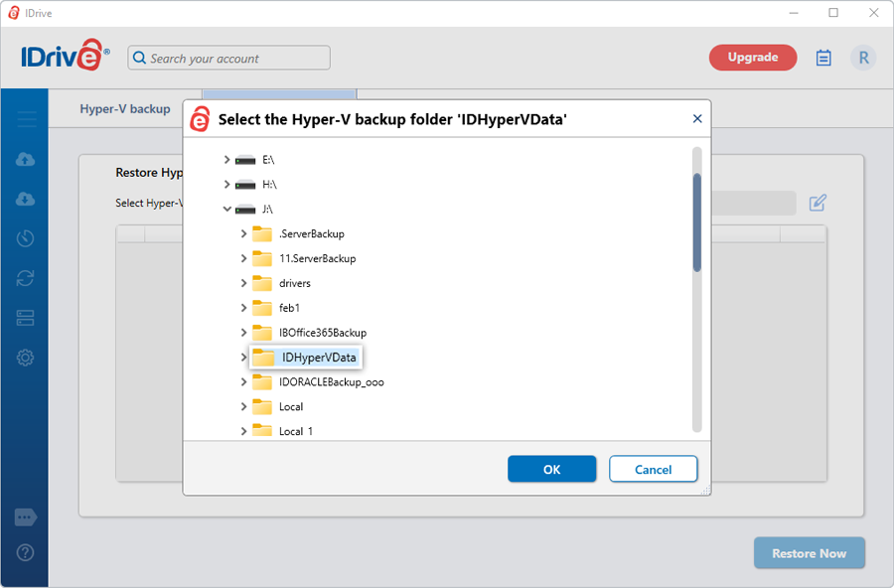The image size is (894, 588).
Task: Expand the E:\ drive node
Action: (x=226, y=160)
